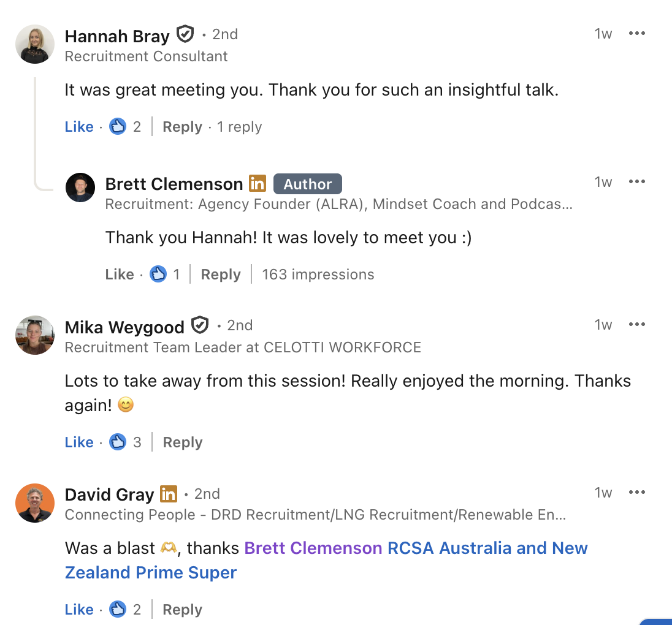Open more options on Hannah Bray's comment

637,34
